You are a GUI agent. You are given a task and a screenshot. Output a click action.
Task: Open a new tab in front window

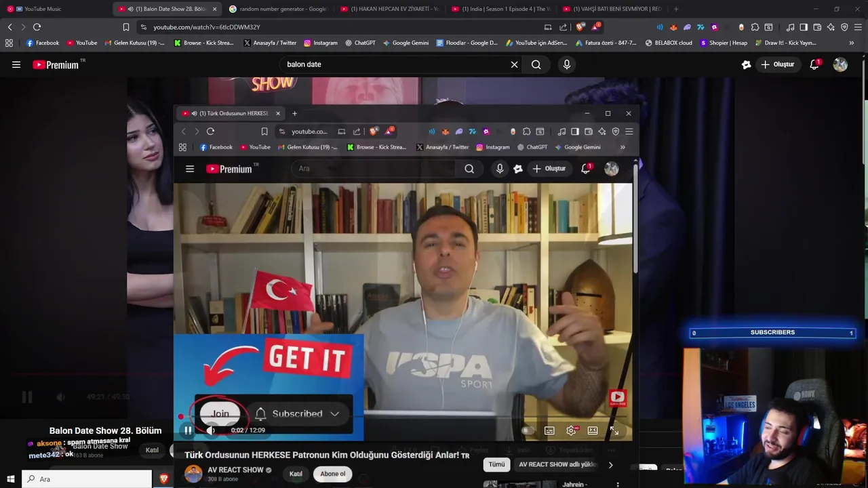click(x=294, y=113)
